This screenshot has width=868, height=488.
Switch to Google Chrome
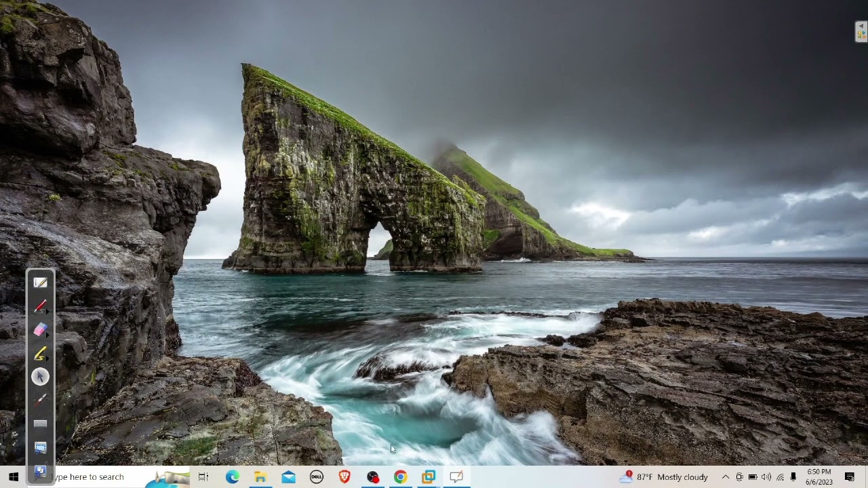[x=400, y=477]
